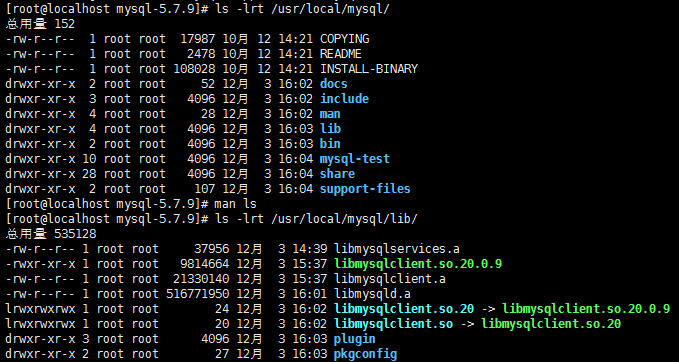Click the README file name
This screenshot has height=362, width=679.
pos(340,54)
